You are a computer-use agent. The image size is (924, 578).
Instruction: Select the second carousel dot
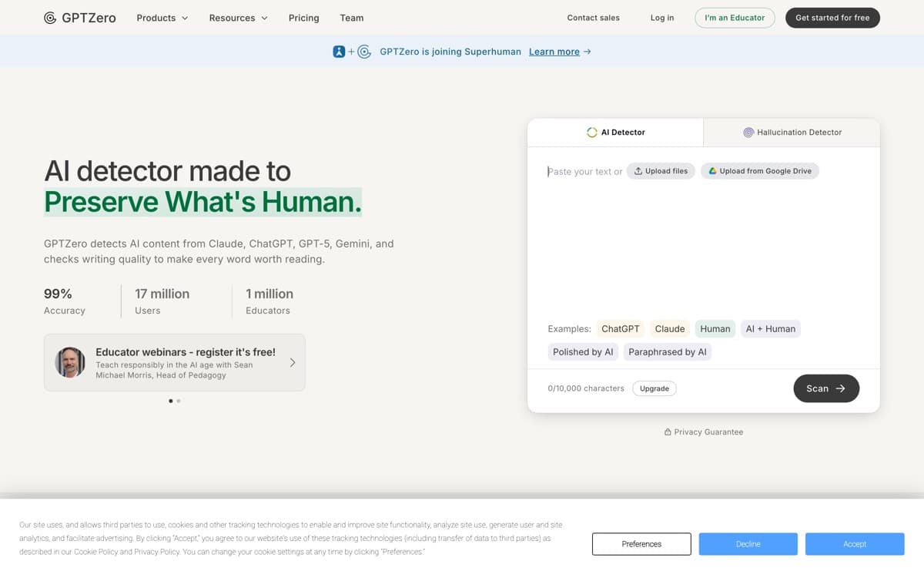tap(179, 401)
